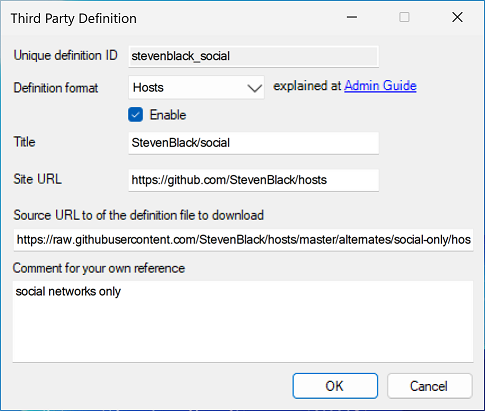
Task: Click the OK button
Action: point(335,386)
